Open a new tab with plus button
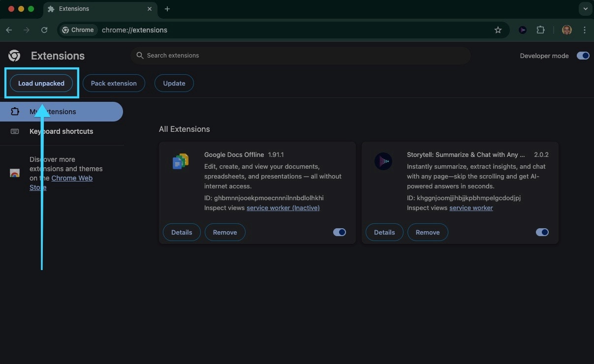This screenshot has width=594, height=364. pos(167,9)
